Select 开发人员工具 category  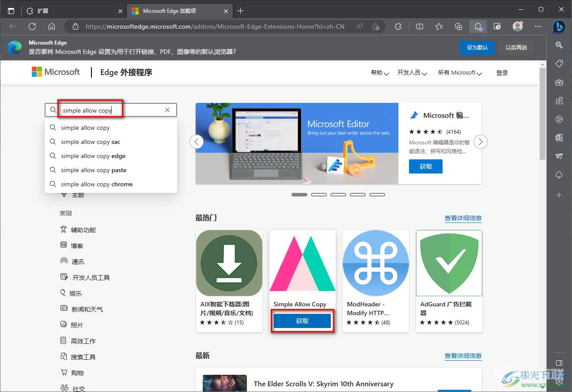[x=85, y=278]
